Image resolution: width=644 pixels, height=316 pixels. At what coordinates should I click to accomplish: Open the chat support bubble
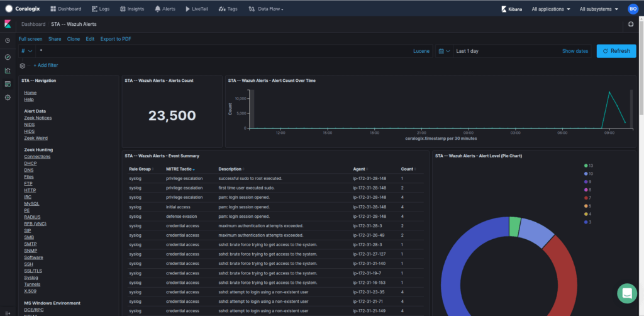click(x=627, y=293)
